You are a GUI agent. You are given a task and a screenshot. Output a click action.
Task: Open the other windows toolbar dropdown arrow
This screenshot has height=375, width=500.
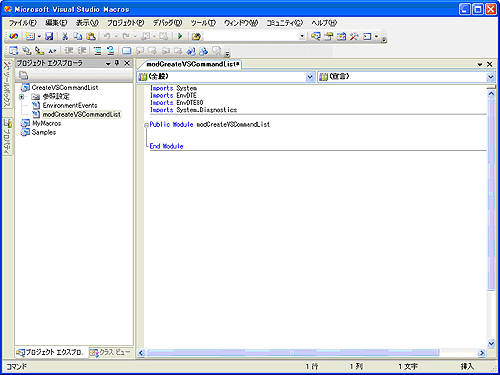click(377, 36)
